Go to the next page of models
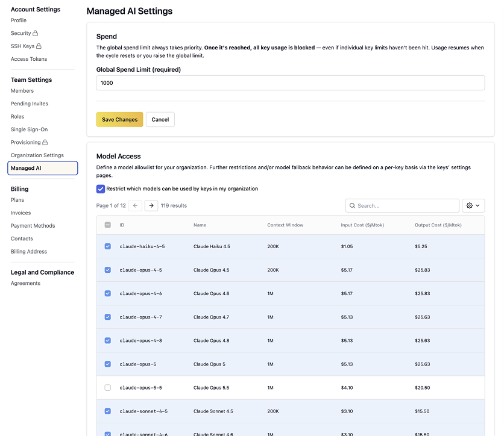This screenshot has height=436, width=504. 151,205
